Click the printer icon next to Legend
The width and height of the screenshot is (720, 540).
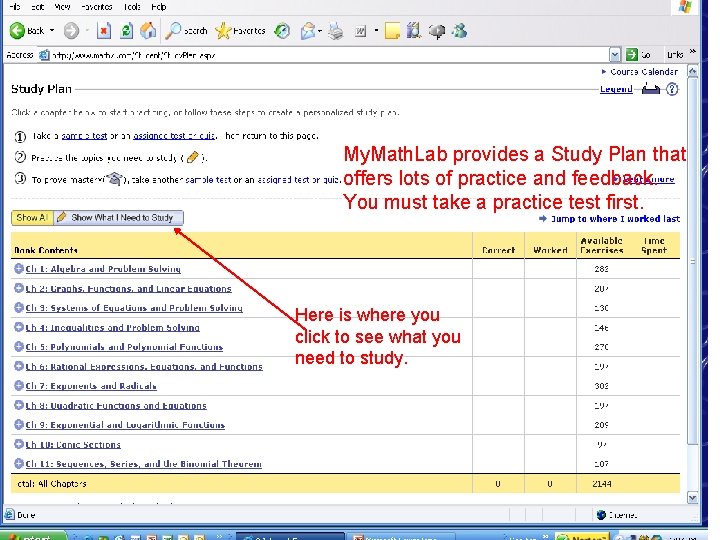point(651,88)
